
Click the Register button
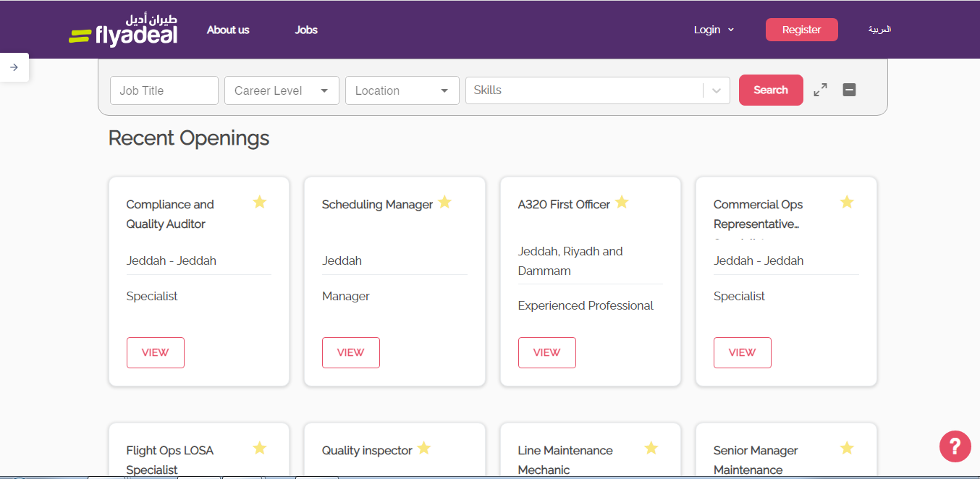click(x=801, y=30)
